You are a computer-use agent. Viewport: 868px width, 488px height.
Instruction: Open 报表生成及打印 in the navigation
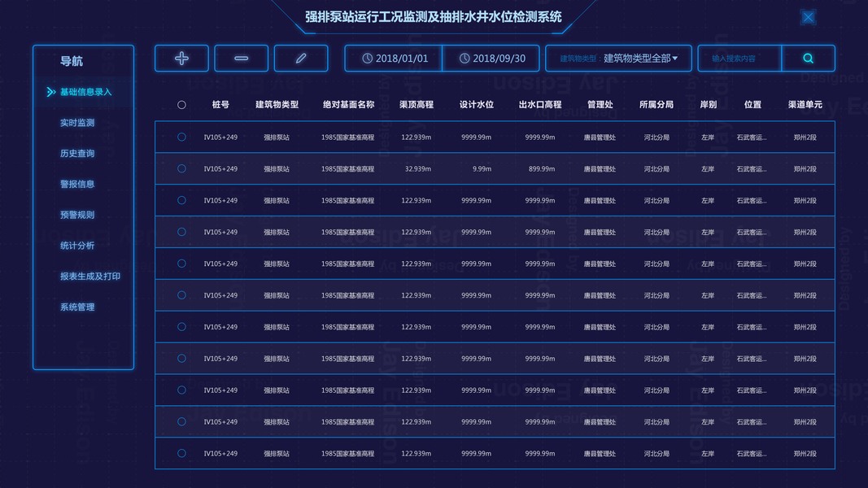point(90,276)
